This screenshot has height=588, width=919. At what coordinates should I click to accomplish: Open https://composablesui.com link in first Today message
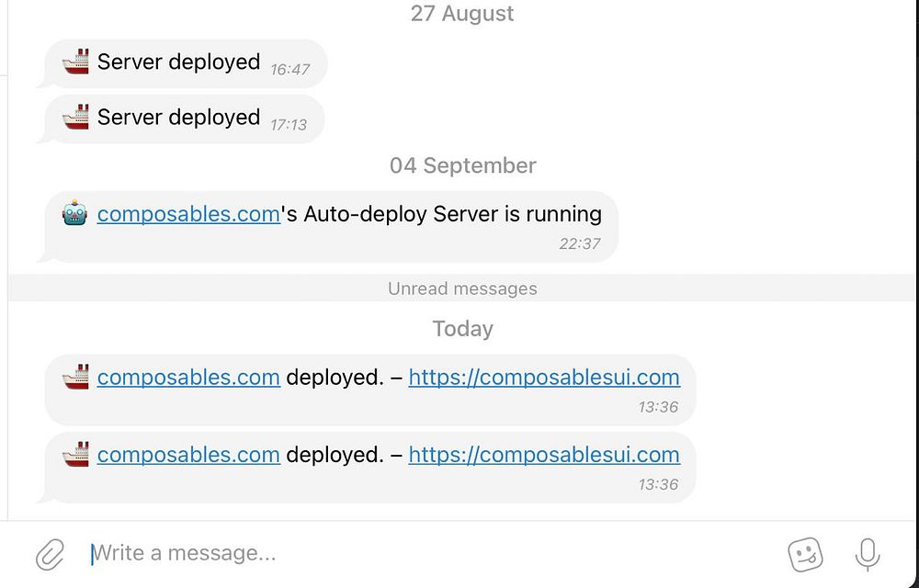tap(544, 377)
